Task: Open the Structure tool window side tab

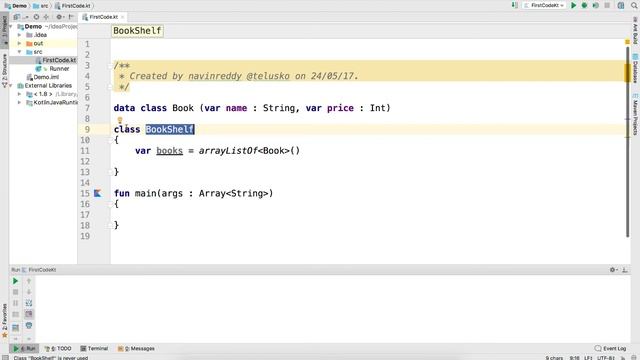Action: click(x=4, y=70)
